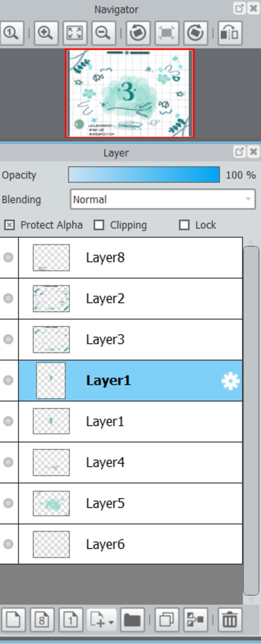Delete layer using trash icon
The width and height of the screenshot is (261, 644).
(230, 620)
